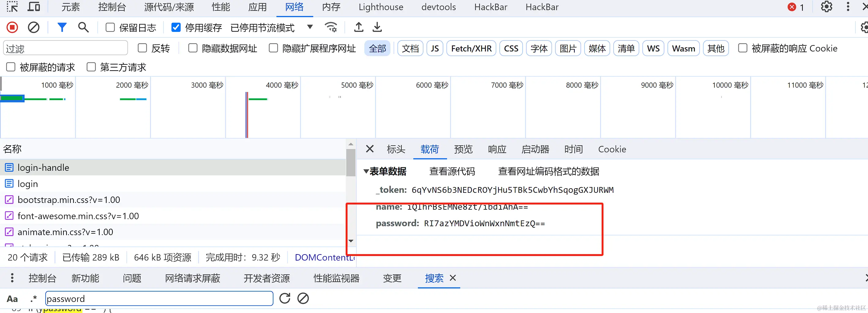Select the login-handle request

pyautogui.click(x=43, y=167)
